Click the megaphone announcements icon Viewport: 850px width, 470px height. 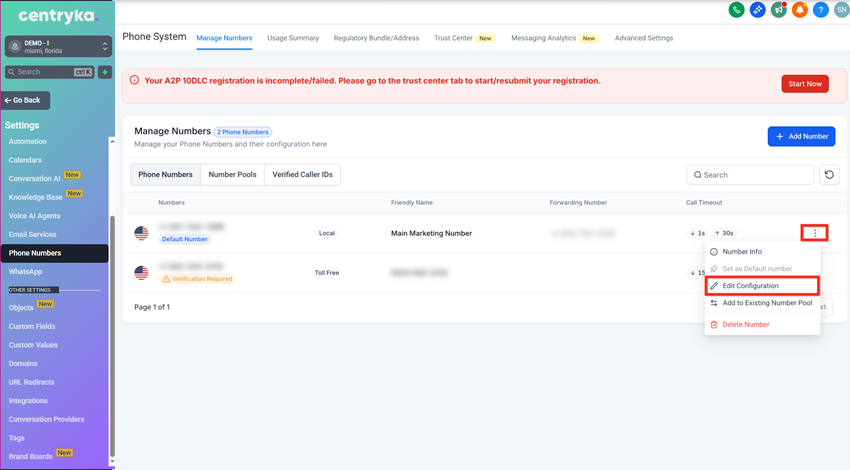[x=778, y=10]
